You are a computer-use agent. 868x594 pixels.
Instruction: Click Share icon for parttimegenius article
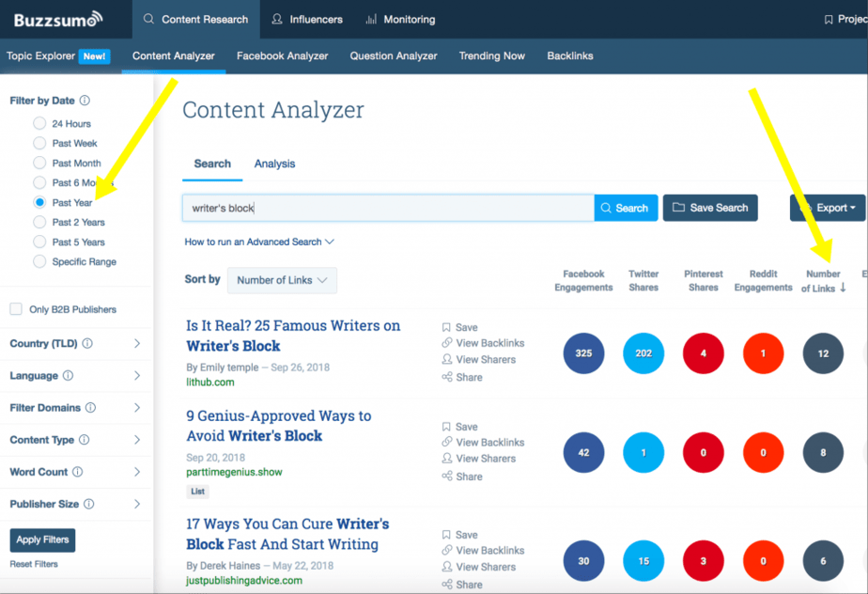click(447, 477)
